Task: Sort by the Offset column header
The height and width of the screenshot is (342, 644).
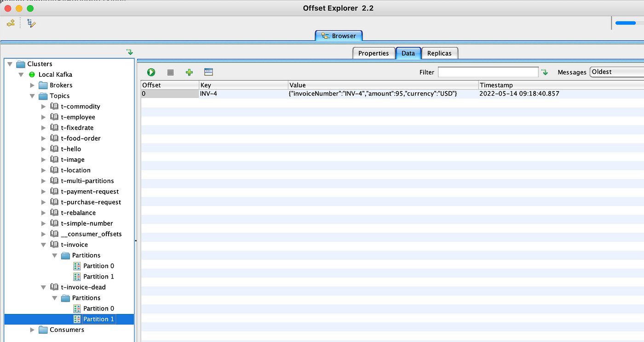Action: pyautogui.click(x=170, y=85)
